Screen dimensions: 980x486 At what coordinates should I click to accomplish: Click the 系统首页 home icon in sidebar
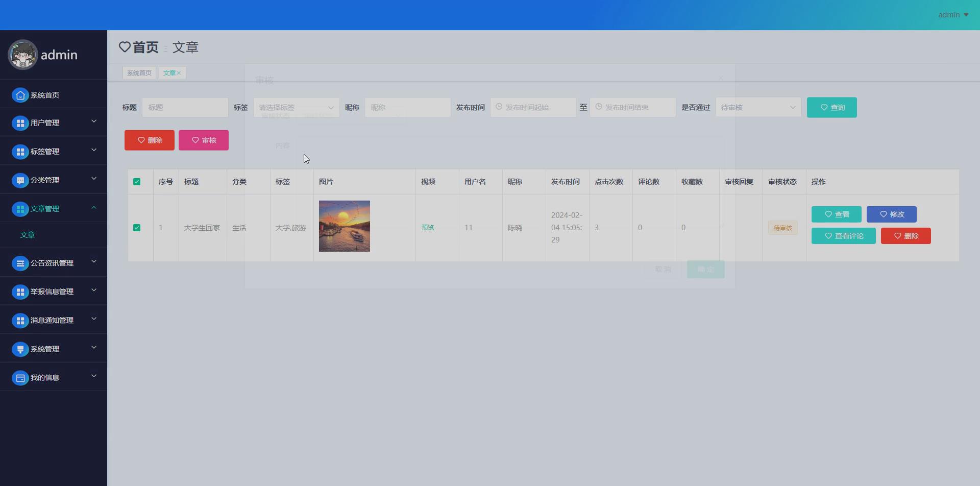[19, 95]
